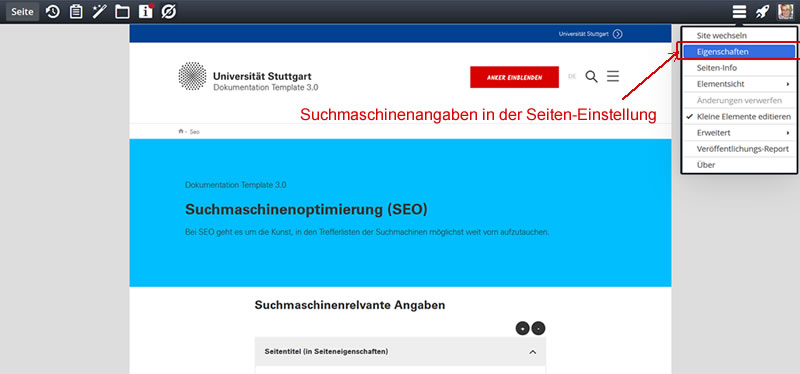800x374 pixels.
Task: Open the info icon with red dot
Action: coord(146,11)
